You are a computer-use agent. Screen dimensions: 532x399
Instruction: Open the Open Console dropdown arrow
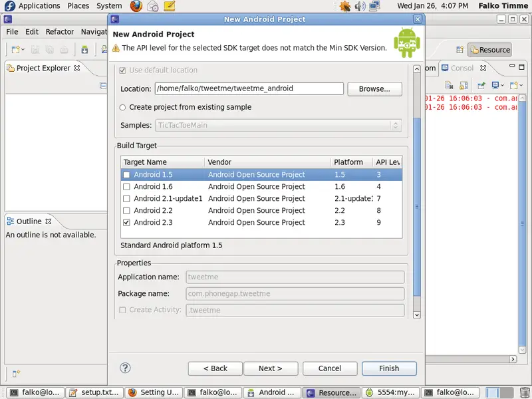[521, 85]
